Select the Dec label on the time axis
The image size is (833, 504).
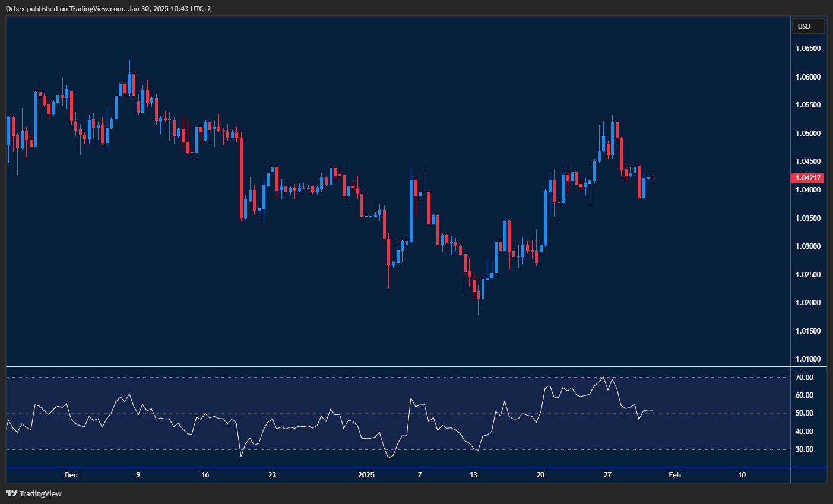tap(71, 475)
